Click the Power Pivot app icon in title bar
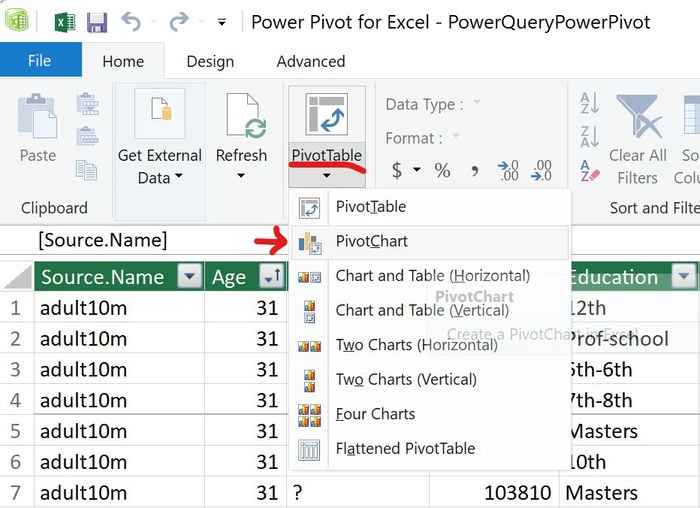700x508 pixels. click(17, 21)
